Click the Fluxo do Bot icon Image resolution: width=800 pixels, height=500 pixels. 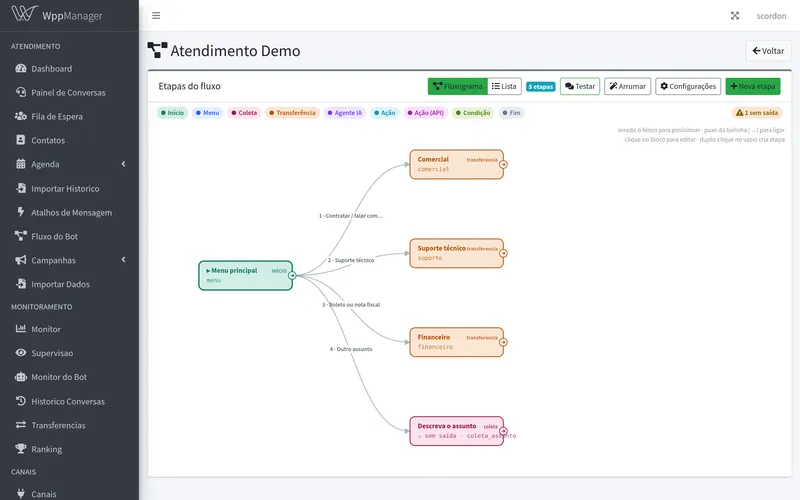coord(20,236)
